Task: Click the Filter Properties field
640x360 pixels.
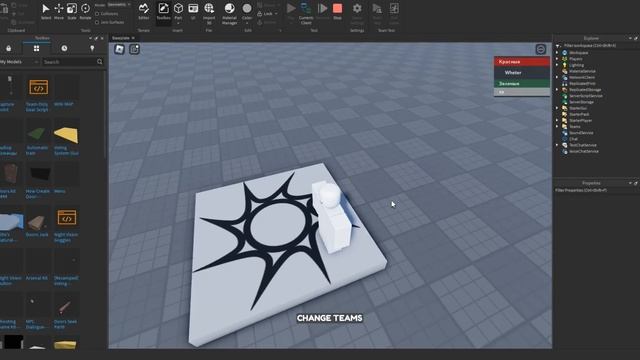Action: pos(596,190)
